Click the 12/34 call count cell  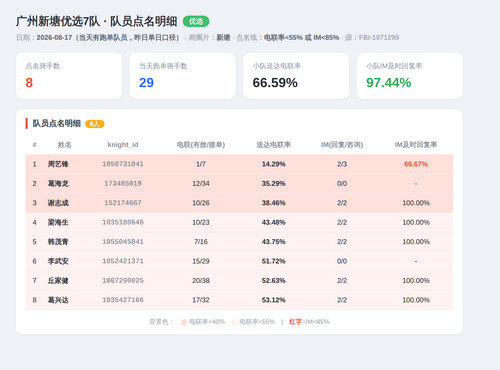[201, 183]
